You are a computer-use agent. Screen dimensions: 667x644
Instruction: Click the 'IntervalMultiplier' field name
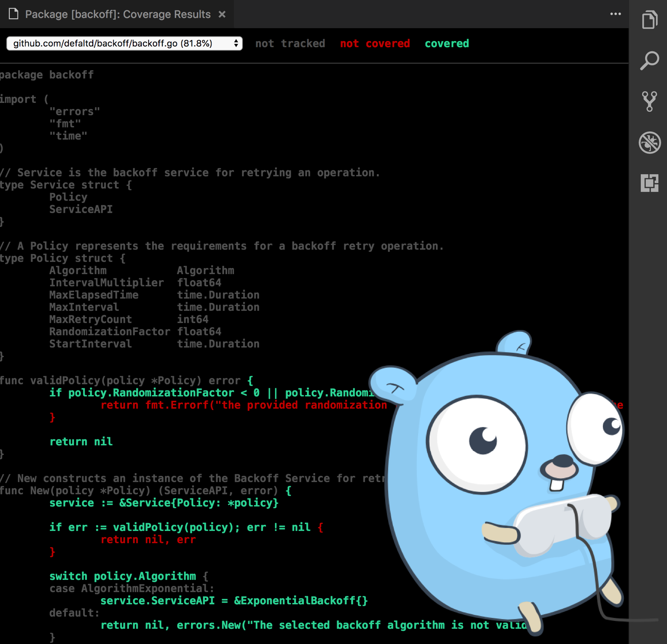tap(106, 283)
